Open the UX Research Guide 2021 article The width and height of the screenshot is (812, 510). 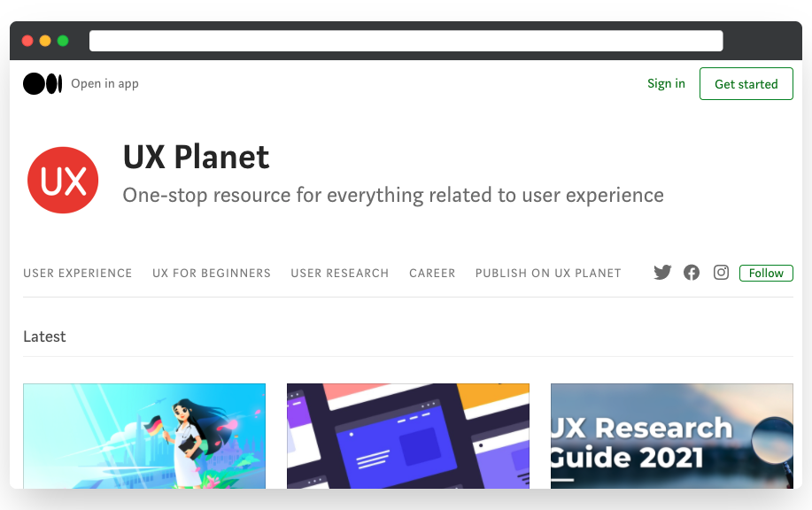pyautogui.click(x=672, y=436)
